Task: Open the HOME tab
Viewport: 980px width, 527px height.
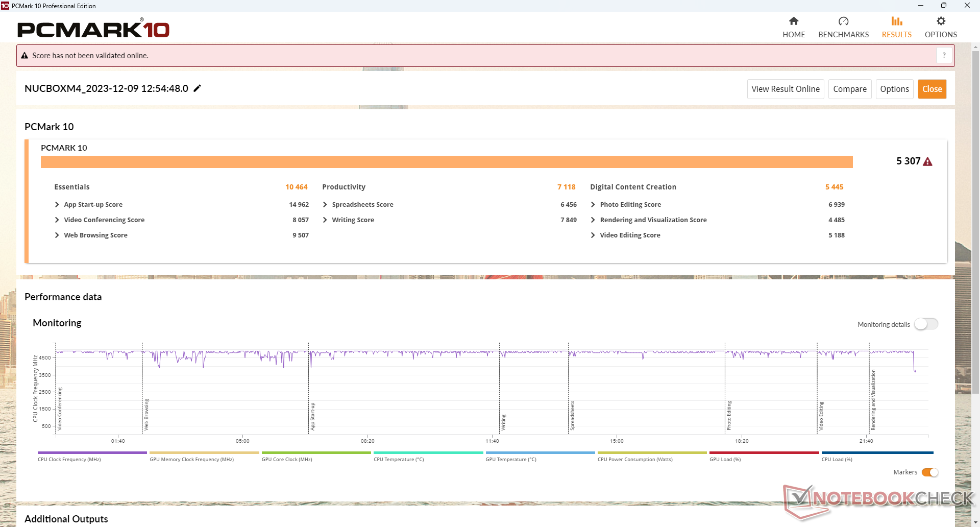Action: pos(794,28)
